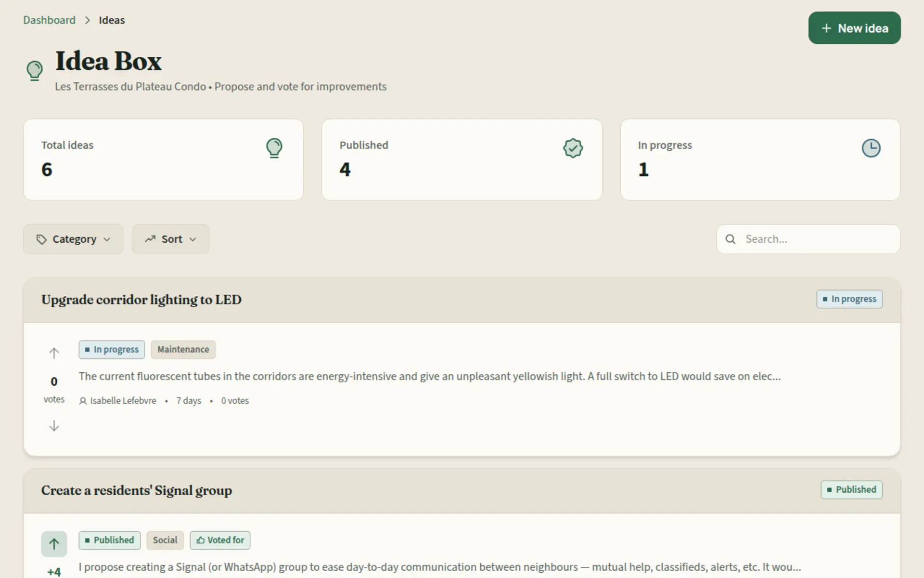Viewport: 924px width, 578px height.
Task: Click the thumbs-up icon on Voted for tag
Action: point(200,540)
